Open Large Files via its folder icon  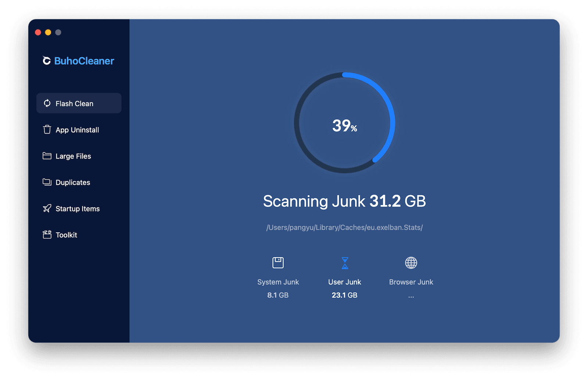[47, 156]
